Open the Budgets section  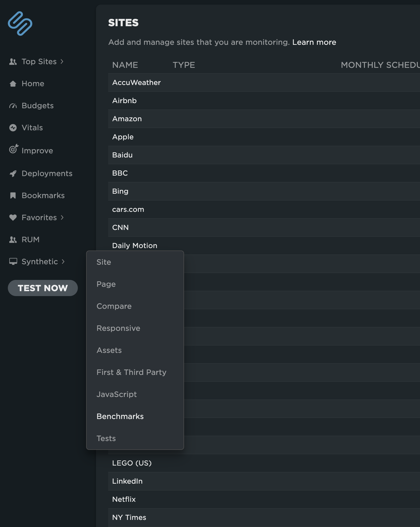38,106
